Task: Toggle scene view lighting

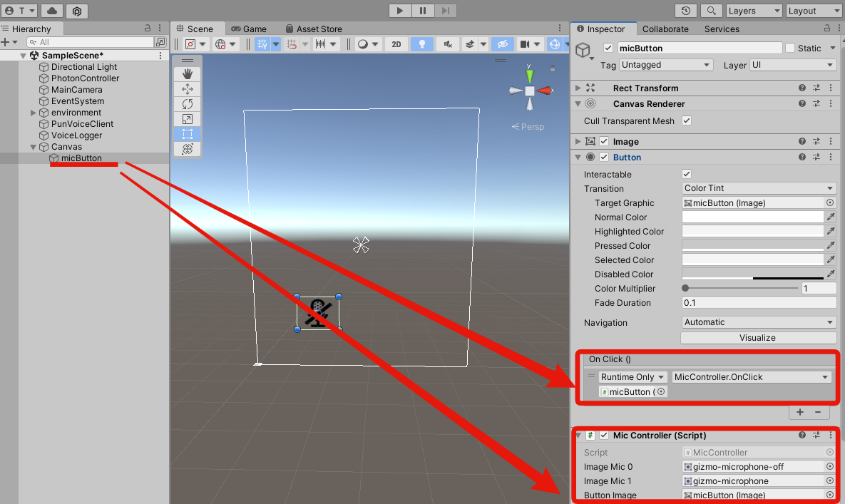Action: [421, 43]
